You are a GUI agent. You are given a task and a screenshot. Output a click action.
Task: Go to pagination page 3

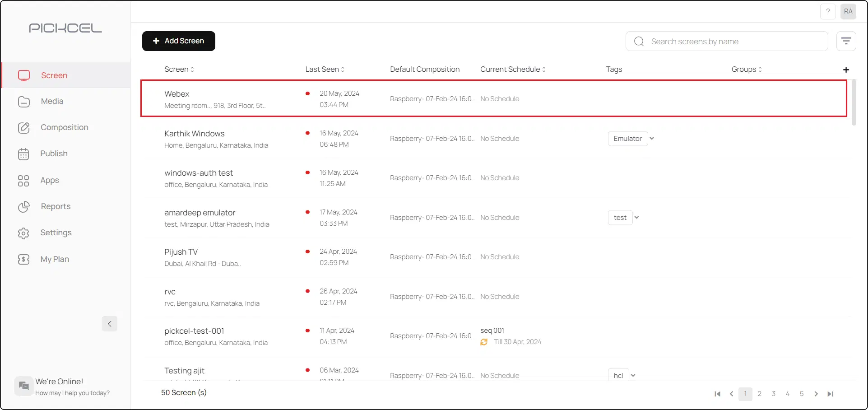(773, 394)
